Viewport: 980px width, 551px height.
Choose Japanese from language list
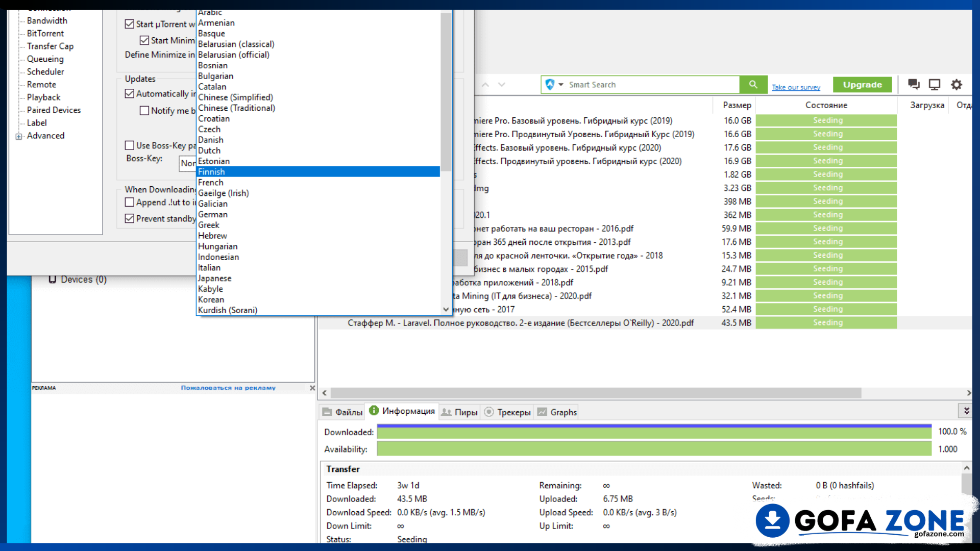coord(318,278)
